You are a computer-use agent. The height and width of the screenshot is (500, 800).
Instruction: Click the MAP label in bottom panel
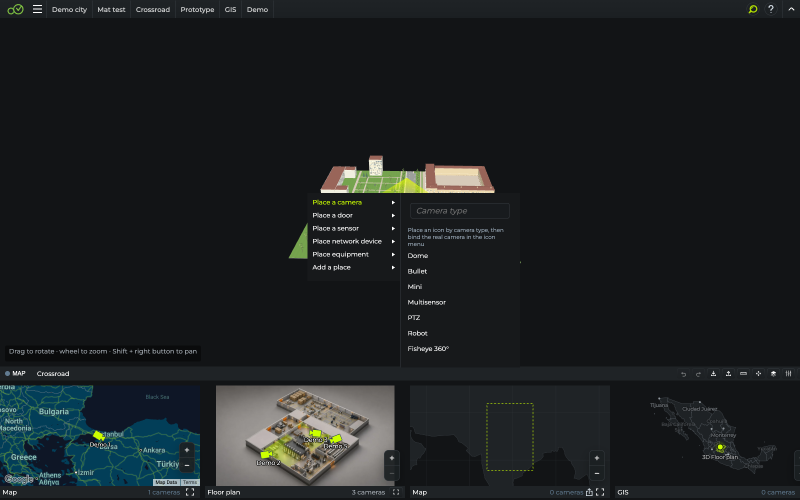(x=19, y=373)
